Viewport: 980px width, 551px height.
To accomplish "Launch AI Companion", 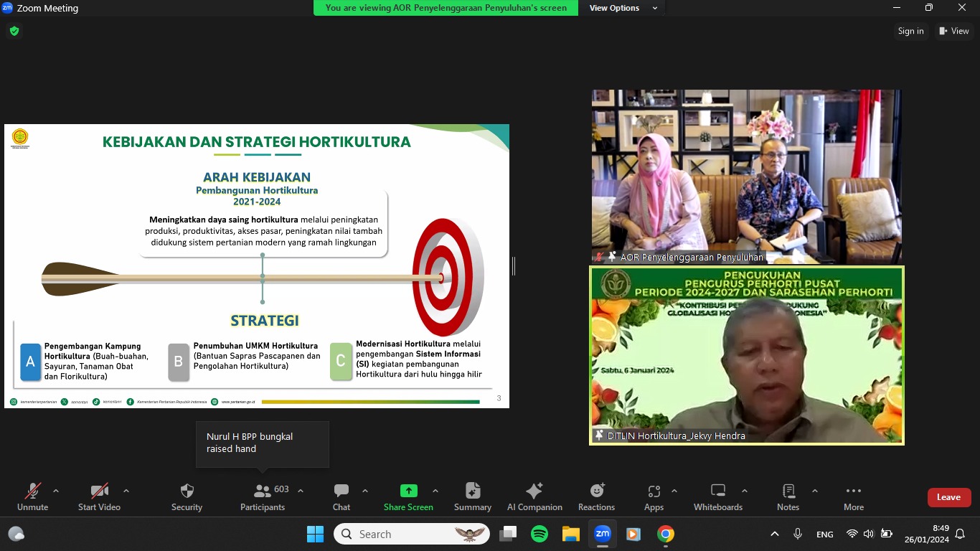I will pyautogui.click(x=534, y=496).
